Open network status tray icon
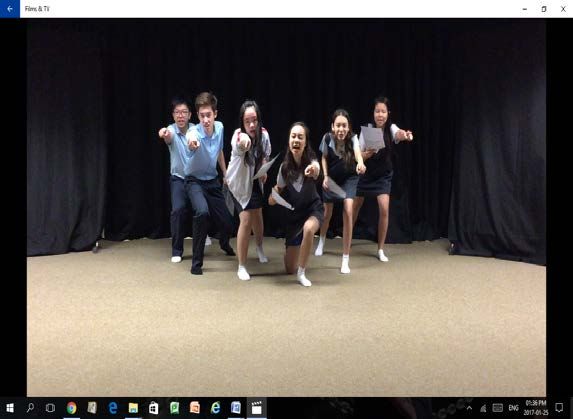This screenshot has width=573, height=419. point(483,408)
